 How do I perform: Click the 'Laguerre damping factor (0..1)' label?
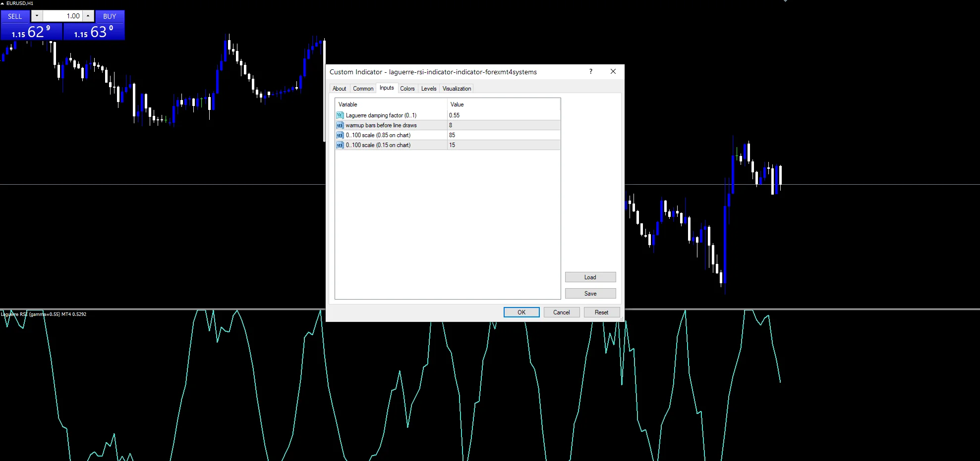[381, 115]
